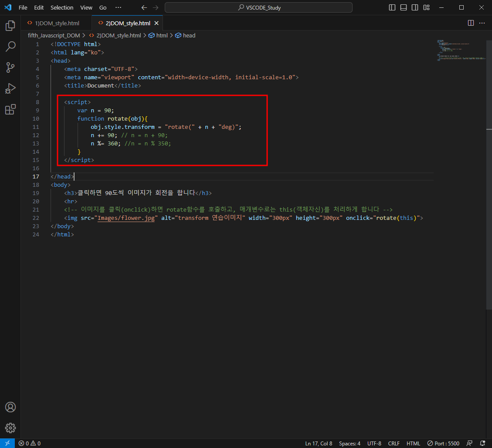Click the VSCODE_Study command center search box
The image size is (492, 448).
coord(258,7)
